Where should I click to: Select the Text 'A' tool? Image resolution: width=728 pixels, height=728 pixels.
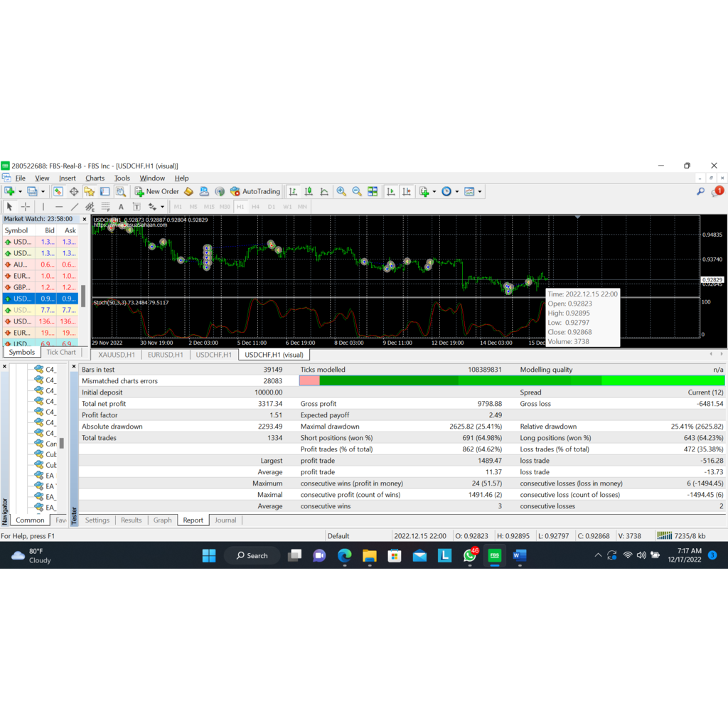coord(121,207)
